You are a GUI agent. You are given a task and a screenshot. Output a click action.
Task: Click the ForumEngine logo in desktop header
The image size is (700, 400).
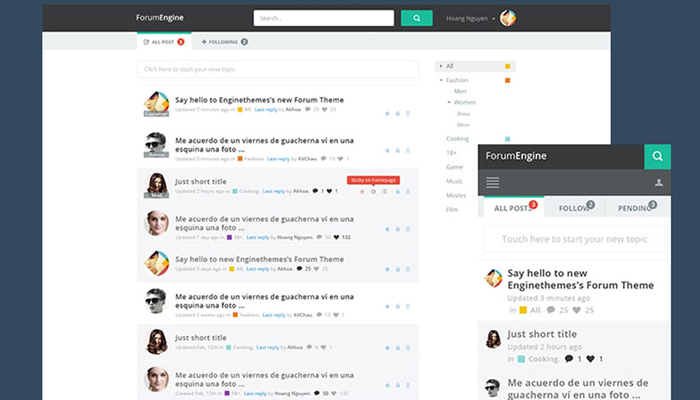160,18
